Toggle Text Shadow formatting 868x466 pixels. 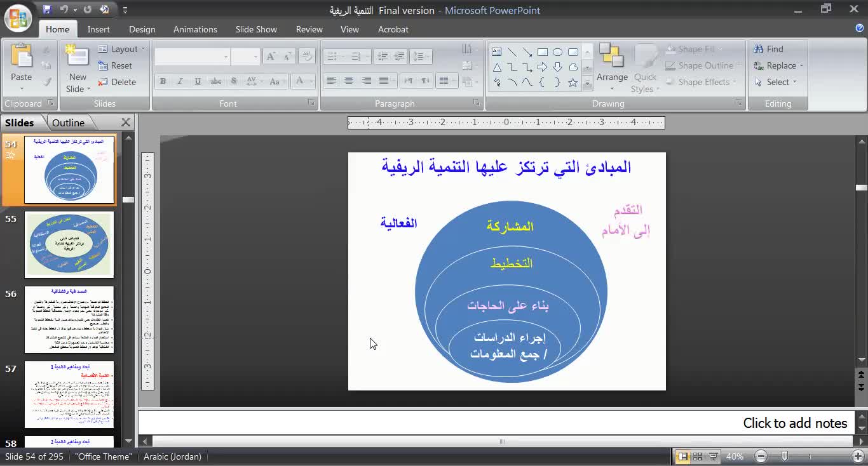(234, 81)
